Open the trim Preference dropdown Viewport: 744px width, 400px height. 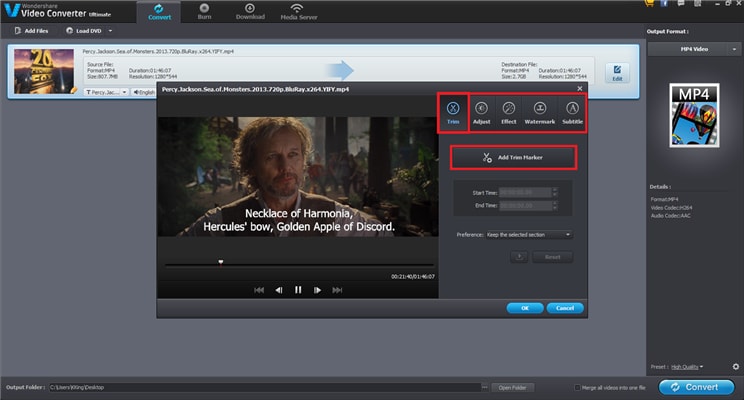click(529, 235)
